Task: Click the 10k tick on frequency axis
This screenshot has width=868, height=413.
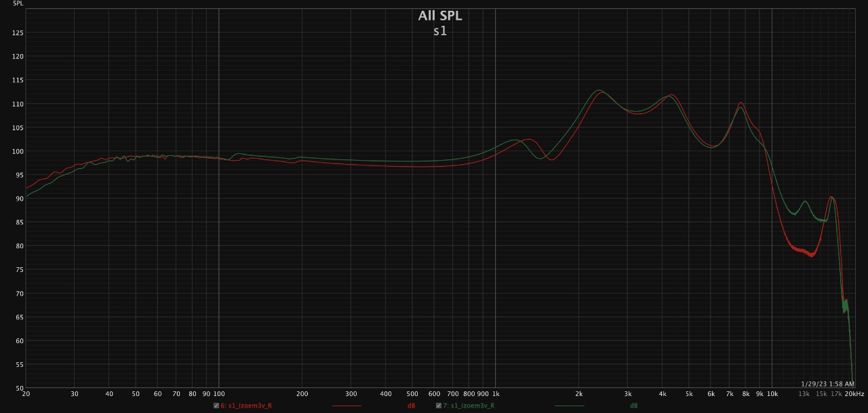Action: 772,394
